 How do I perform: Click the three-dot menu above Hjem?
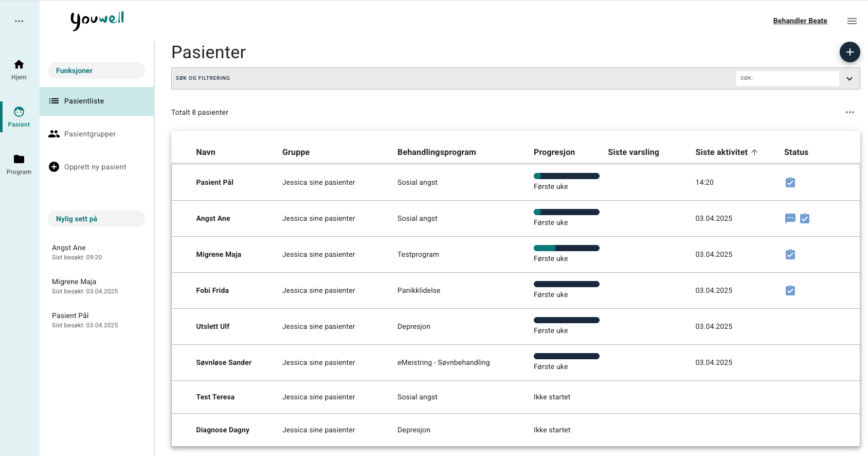point(19,21)
